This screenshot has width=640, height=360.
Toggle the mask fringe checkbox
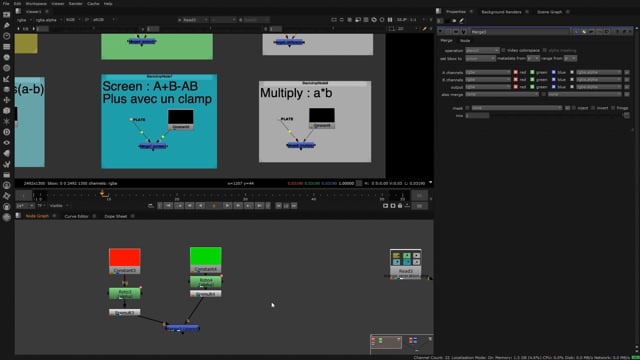coord(613,108)
